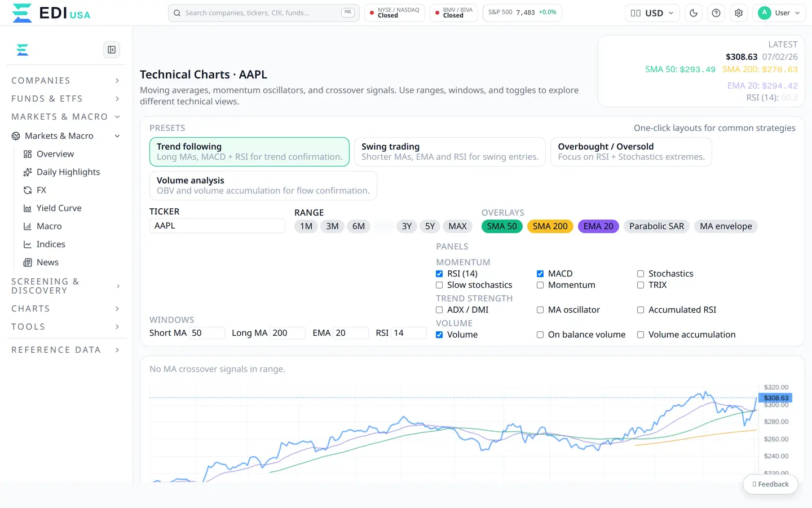The height and width of the screenshot is (508, 812).
Task: Select the 6M range tab
Action: [x=359, y=226]
